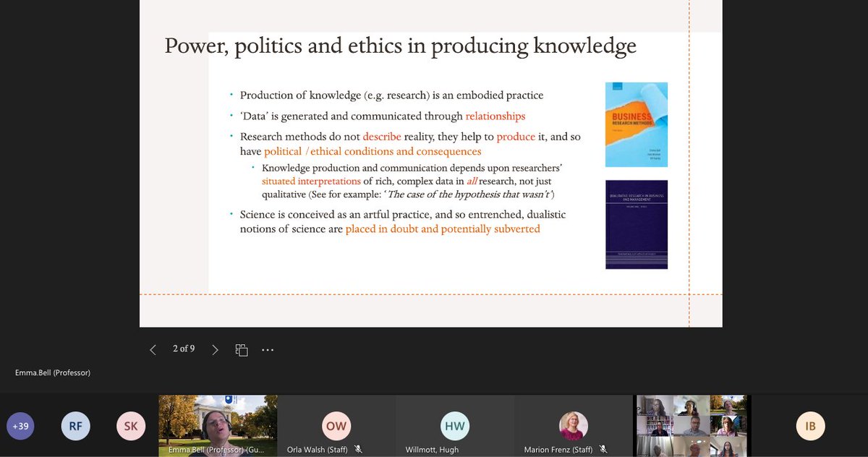Click 'placed in doubt and potentially subverted'
This screenshot has width=868, height=457.
tap(443, 228)
